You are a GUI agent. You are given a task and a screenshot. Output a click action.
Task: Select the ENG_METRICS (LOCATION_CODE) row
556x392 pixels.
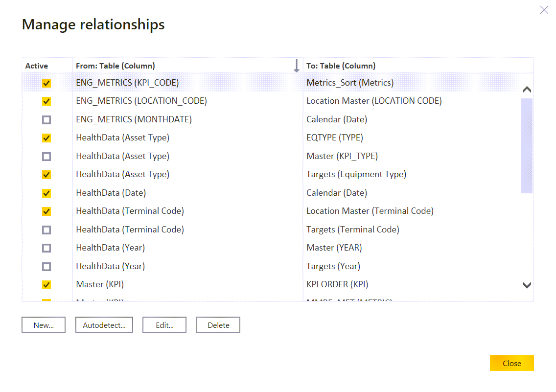point(271,101)
